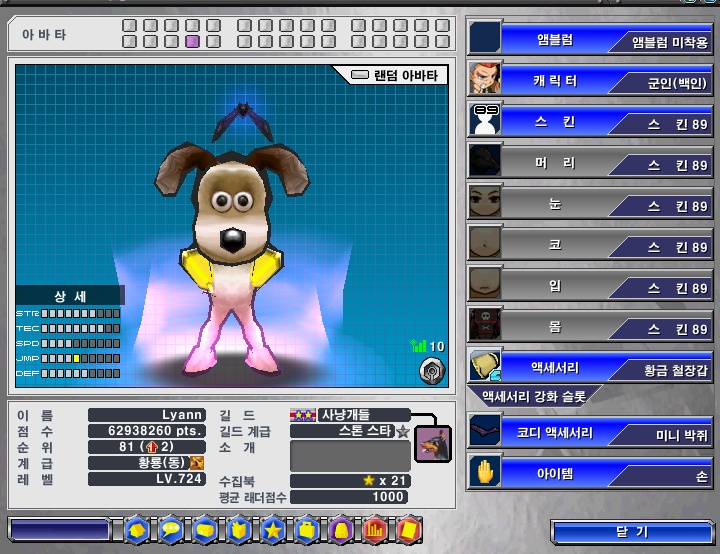Open the purple backpack icon
The image size is (720, 554).
(341, 531)
